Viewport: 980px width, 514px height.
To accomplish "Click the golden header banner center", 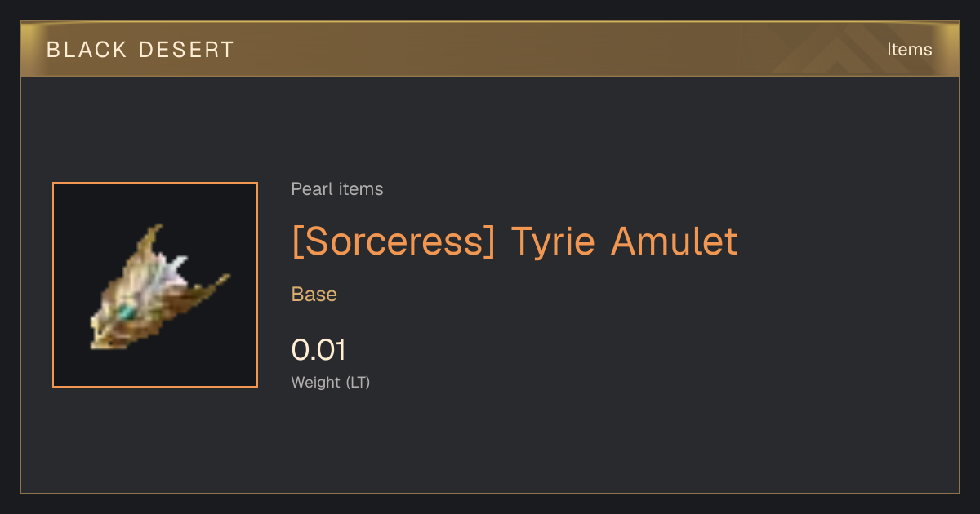I will coord(490,49).
